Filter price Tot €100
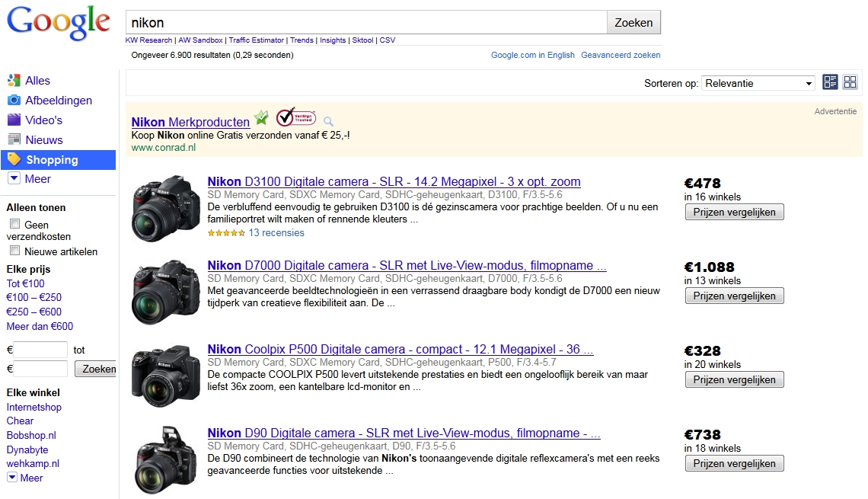The image size is (868, 499). coord(25,283)
